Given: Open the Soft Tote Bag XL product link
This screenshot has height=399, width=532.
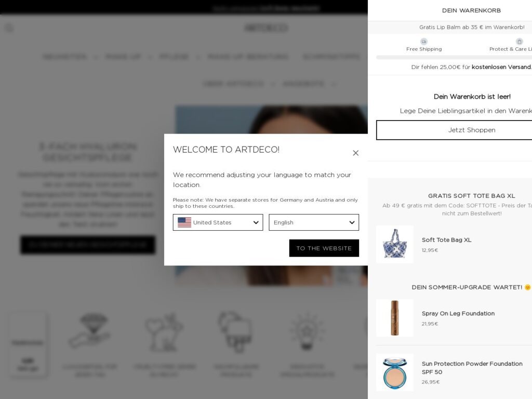Looking at the screenshot, I should pos(446,240).
